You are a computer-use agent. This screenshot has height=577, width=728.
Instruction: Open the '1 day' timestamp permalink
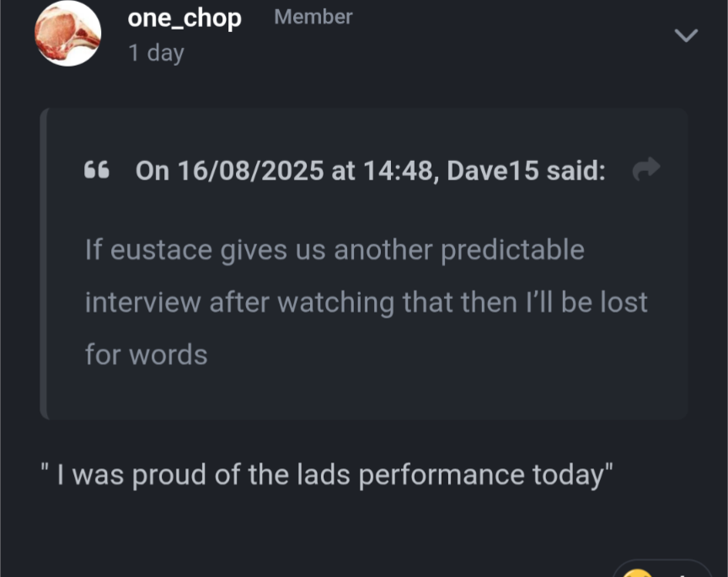[156, 53]
